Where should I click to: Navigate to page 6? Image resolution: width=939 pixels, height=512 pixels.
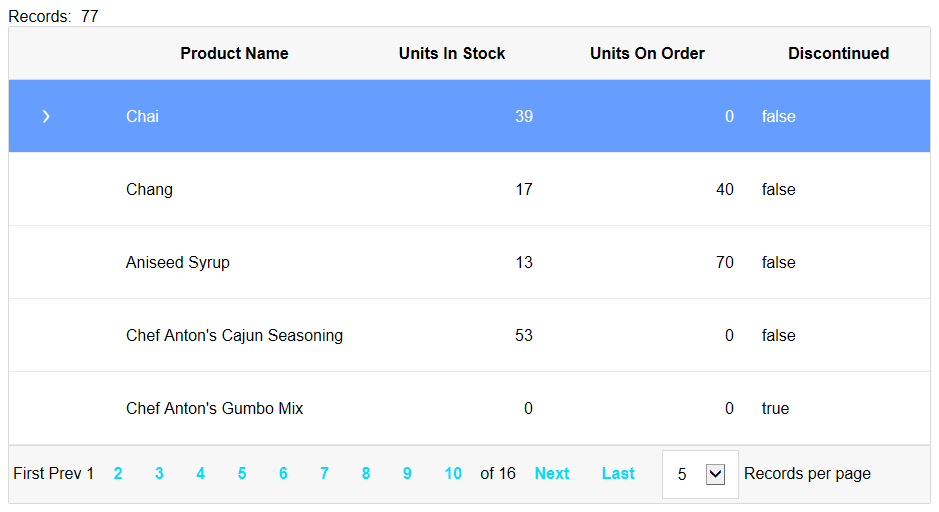coord(283,474)
